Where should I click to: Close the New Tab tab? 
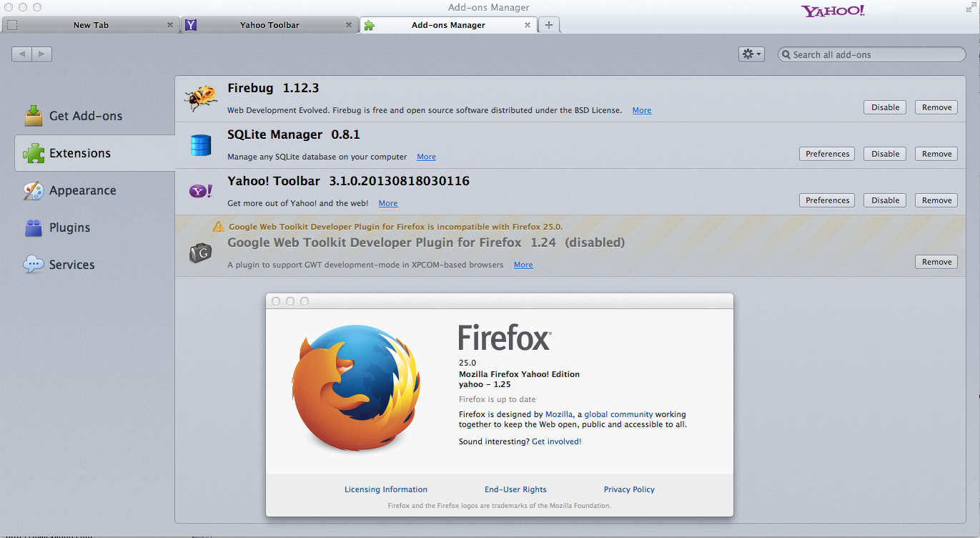(x=170, y=24)
